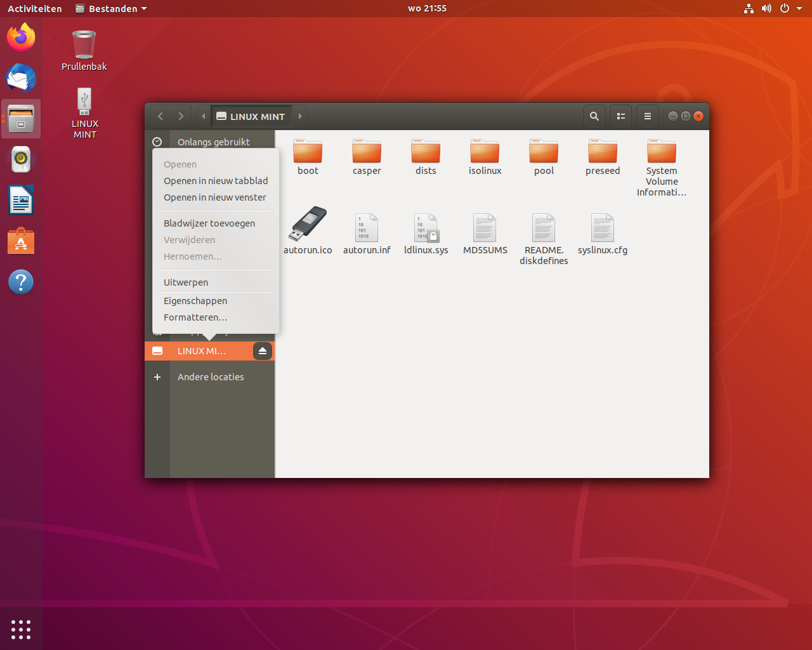Viewport: 812px width, 650px height.
Task: Launch LibreOffice Writer from dock
Action: (x=21, y=201)
